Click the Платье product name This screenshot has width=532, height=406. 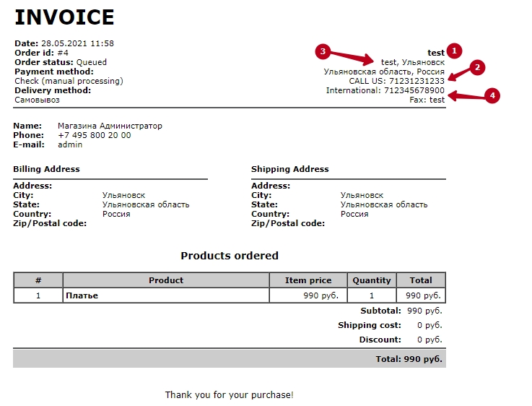[x=82, y=295]
